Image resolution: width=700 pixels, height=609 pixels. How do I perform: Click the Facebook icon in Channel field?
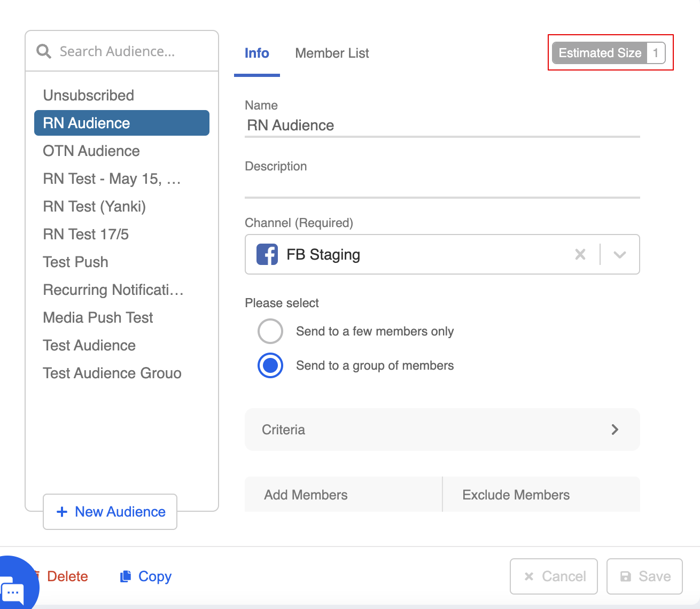coord(267,254)
